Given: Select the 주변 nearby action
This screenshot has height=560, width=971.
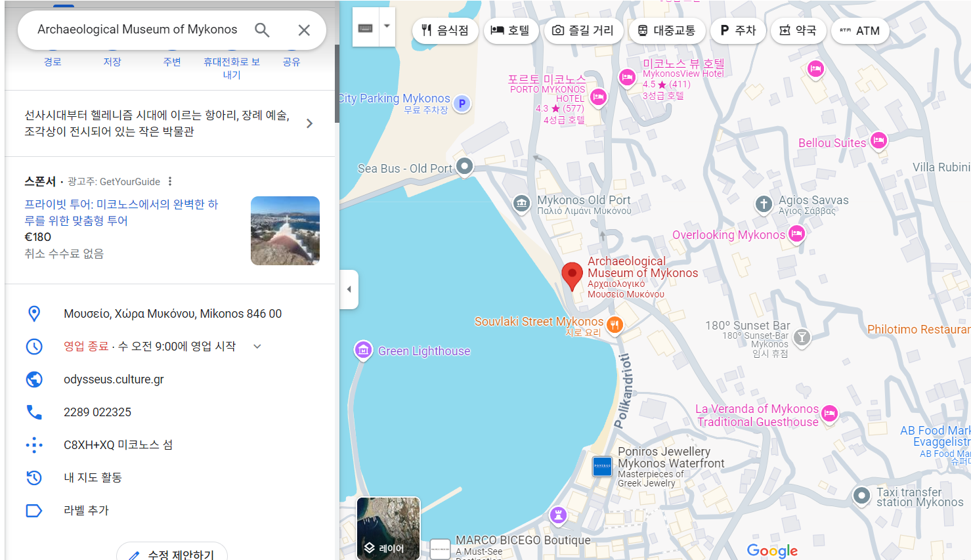Looking at the screenshot, I should coord(172,62).
